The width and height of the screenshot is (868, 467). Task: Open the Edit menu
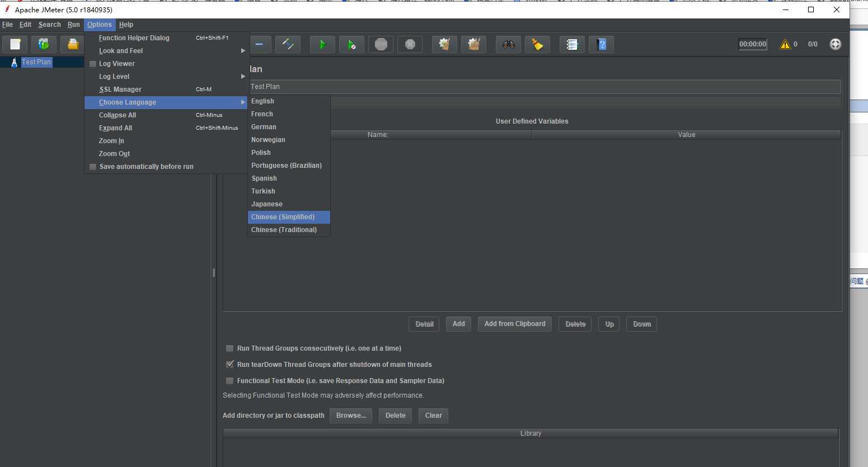[x=25, y=25]
